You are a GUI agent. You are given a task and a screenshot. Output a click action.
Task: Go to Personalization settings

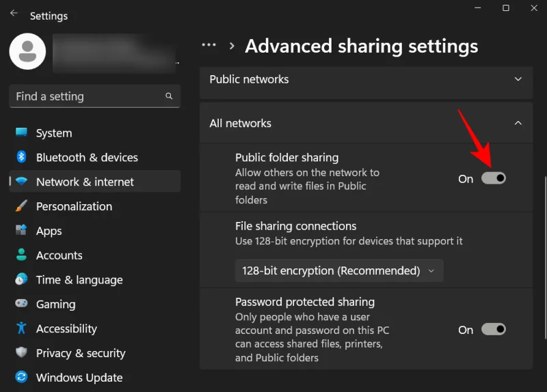tap(95, 206)
